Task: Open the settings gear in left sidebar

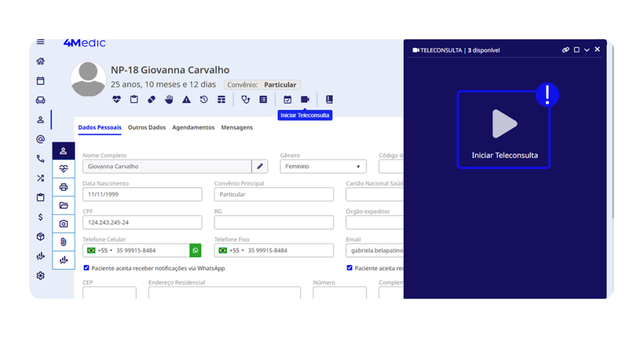Action: pos(41,275)
